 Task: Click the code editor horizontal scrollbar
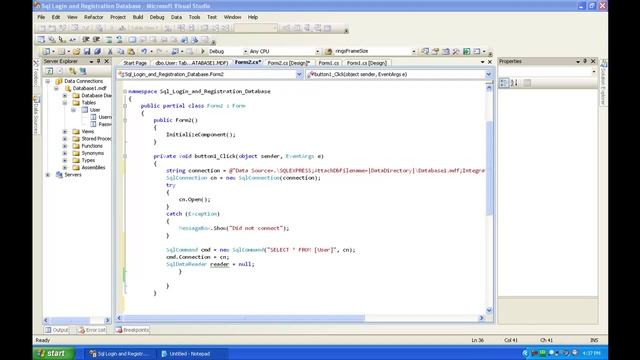point(300,318)
